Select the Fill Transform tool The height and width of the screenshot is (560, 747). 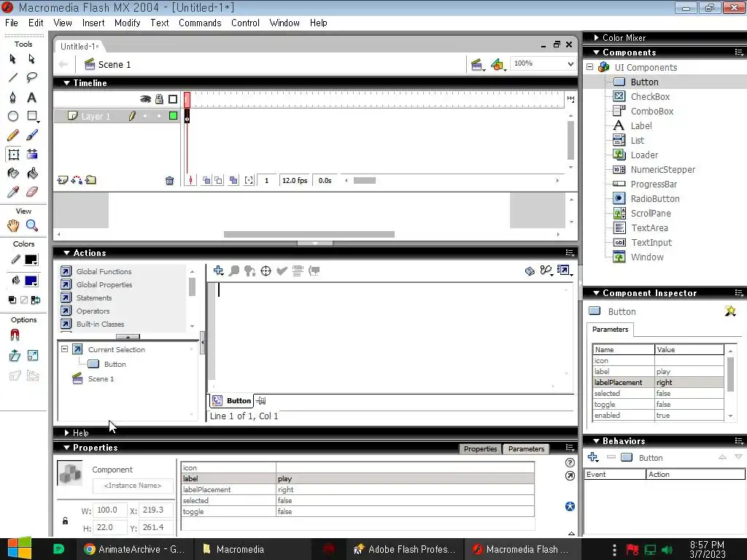click(31, 155)
